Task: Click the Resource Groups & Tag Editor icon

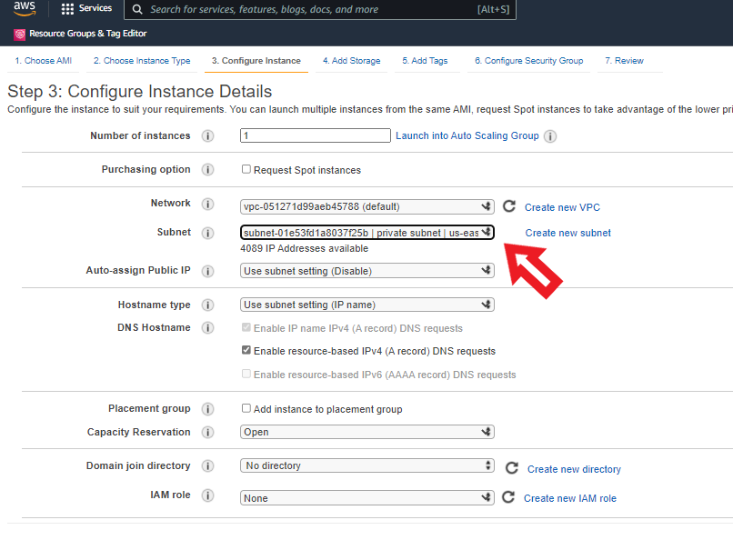Action: [x=20, y=34]
